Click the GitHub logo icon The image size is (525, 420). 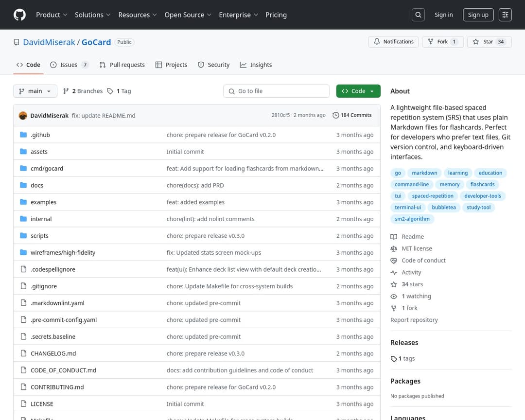pyautogui.click(x=19, y=15)
